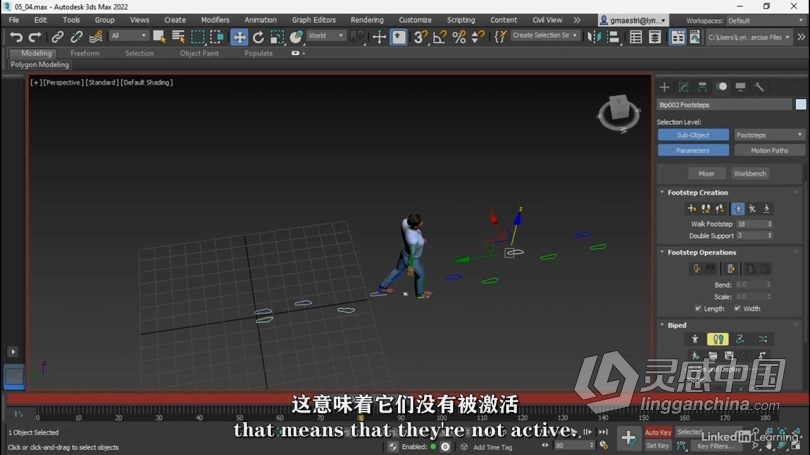Click Bind to Space Warp icon
This screenshot has width=810, height=455.
point(96,37)
